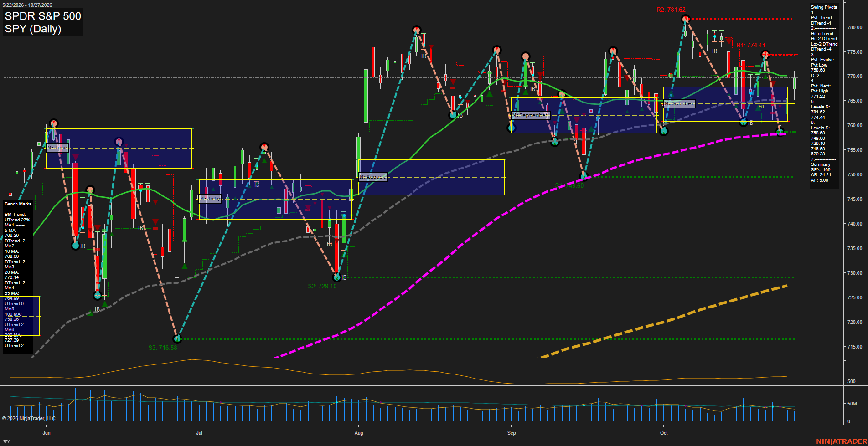Click the "BM Trend:" line in Bench Marks
Screen dimensions: 868x446
[x=15, y=215]
